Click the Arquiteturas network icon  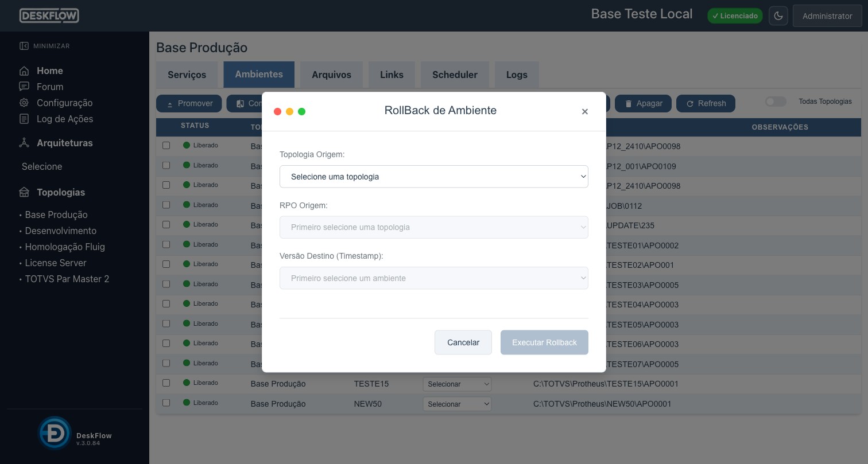click(24, 143)
